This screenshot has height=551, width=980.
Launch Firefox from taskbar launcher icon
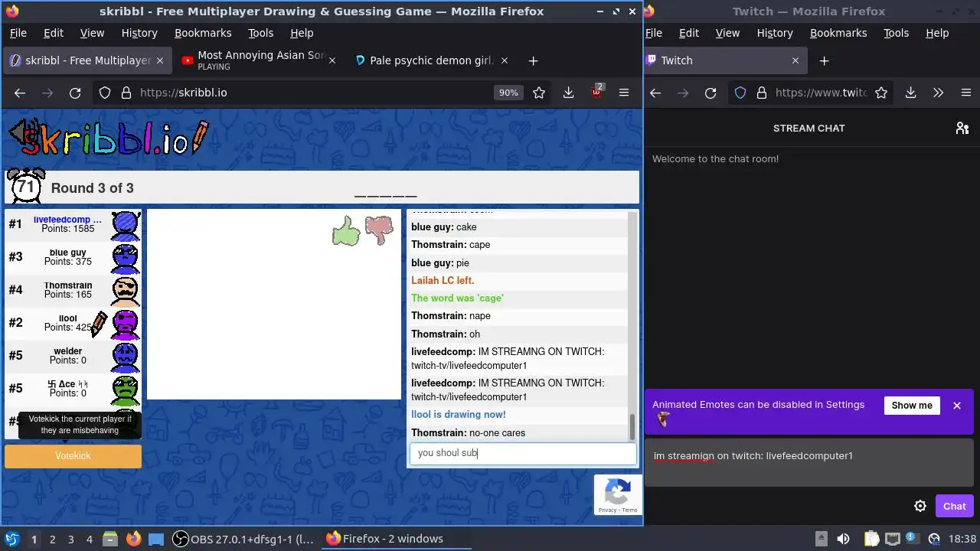133,539
